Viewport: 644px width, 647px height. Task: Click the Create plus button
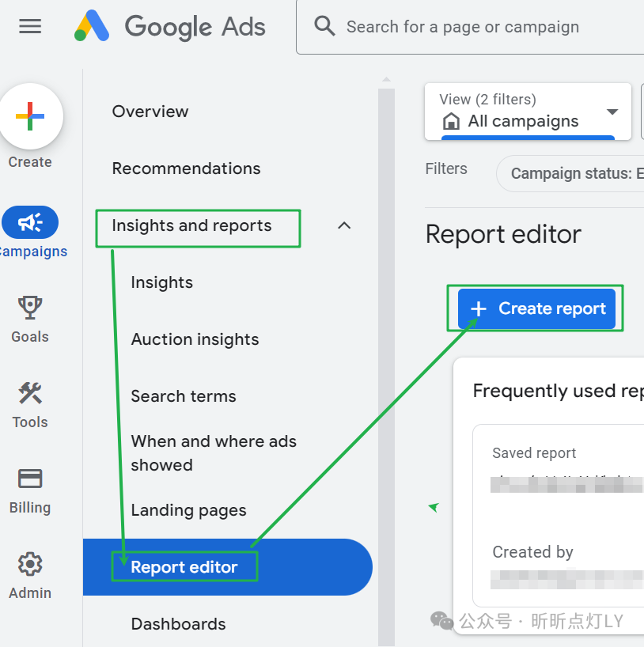(30, 116)
